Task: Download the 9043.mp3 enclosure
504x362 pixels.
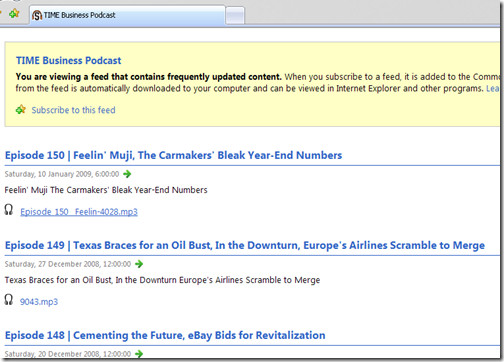Action: point(39,302)
